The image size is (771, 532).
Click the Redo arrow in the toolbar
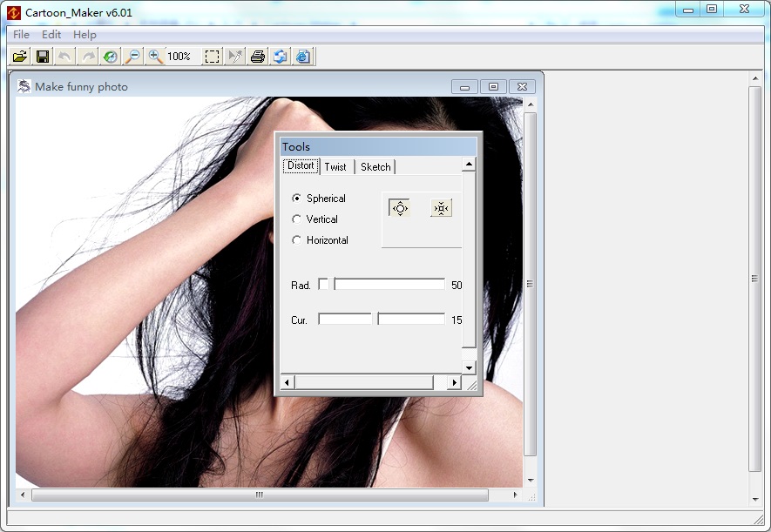88,57
